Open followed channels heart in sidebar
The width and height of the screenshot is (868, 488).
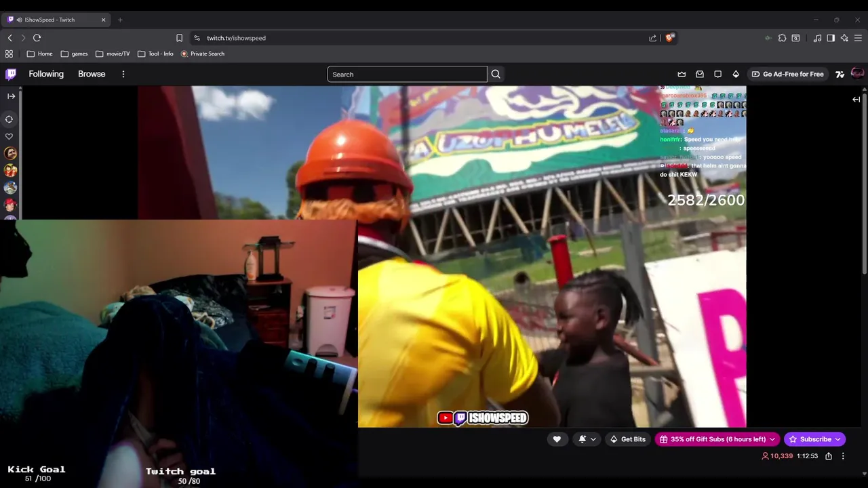tap(9, 136)
